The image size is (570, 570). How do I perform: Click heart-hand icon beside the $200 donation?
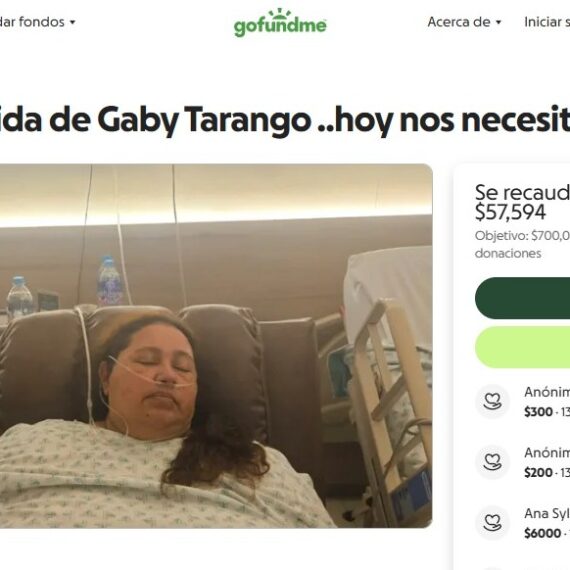(492, 462)
